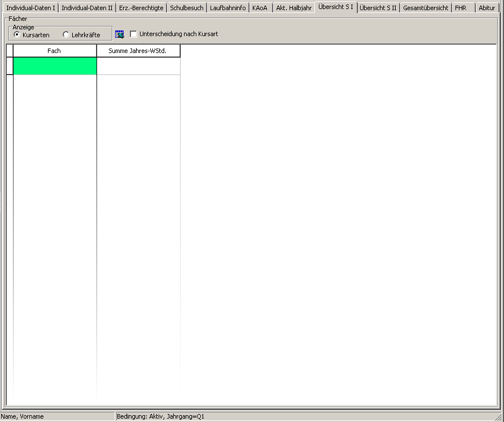The image size is (504, 422).
Task: Show the Gesamtübersicht tab
Action: pos(425,8)
